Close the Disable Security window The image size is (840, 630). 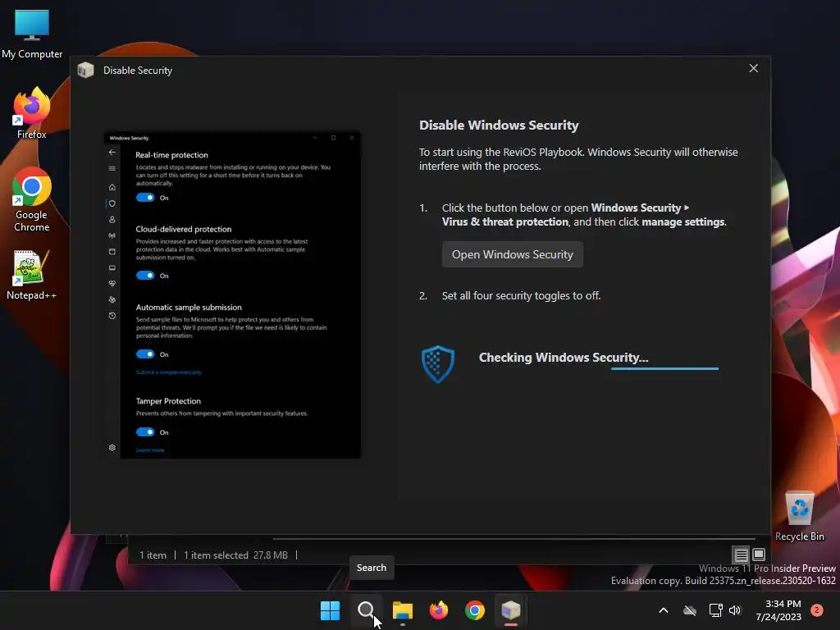pyautogui.click(x=753, y=69)
